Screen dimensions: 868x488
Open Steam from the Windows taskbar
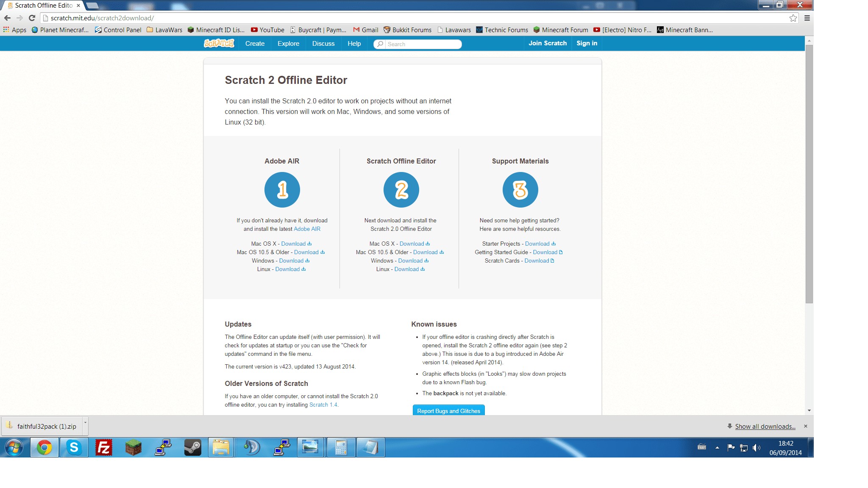192,447
